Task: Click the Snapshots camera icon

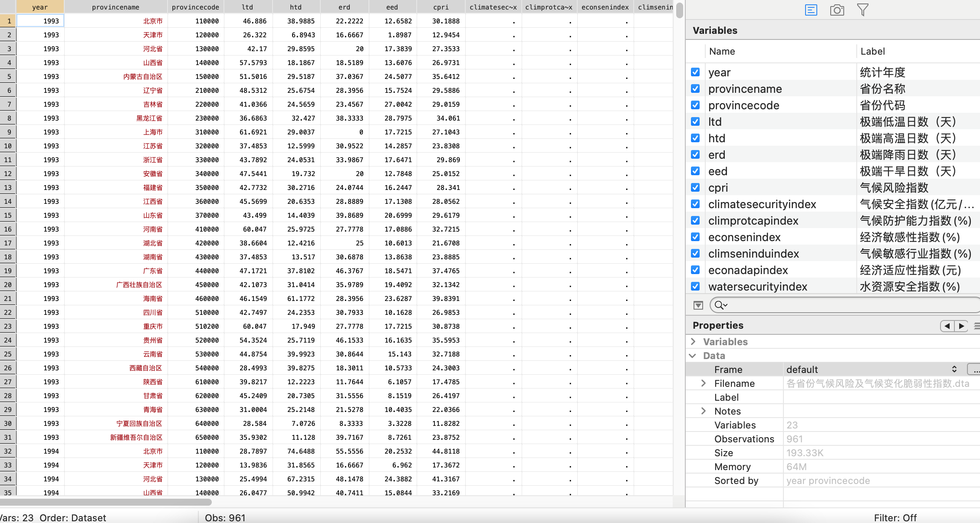Action: (837, 10)
